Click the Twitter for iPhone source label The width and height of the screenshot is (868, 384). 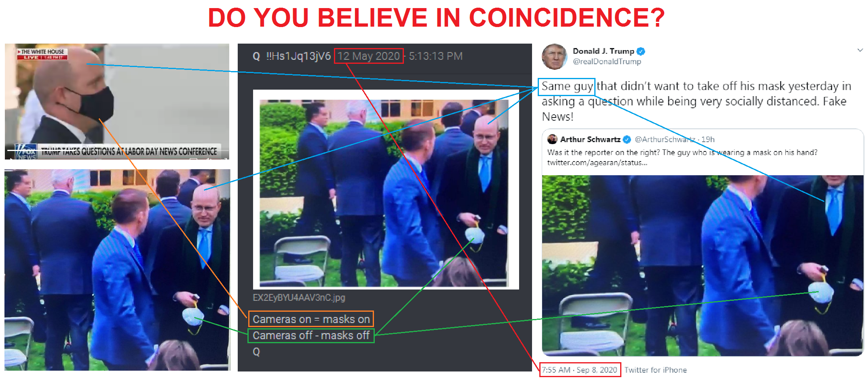coord(655,370)
